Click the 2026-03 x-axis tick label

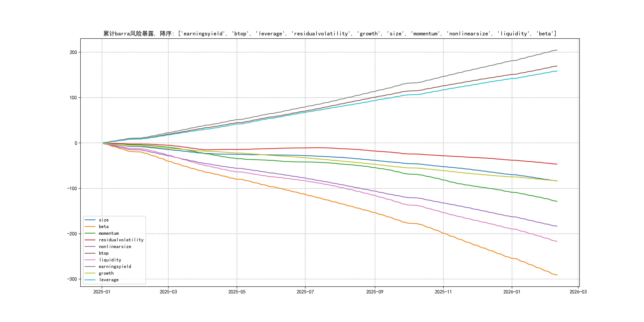point(578,292)
